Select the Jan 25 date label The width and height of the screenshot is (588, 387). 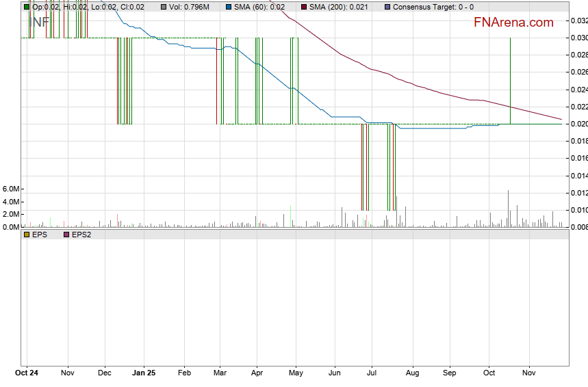point(144,373)
